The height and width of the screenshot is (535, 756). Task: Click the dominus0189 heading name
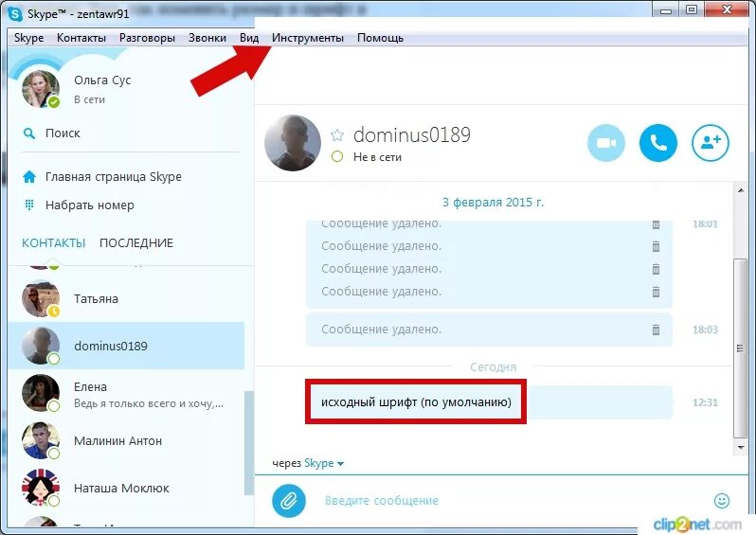point(412,135)
